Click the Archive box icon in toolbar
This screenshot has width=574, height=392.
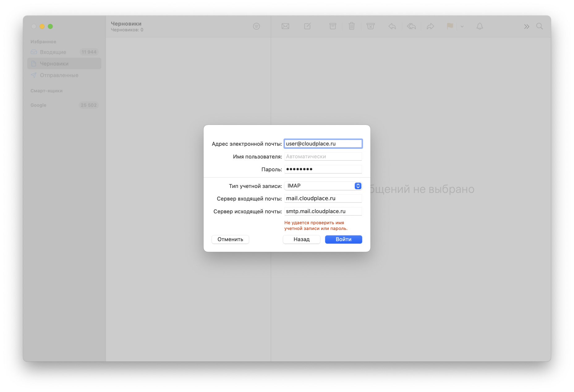pos(333,26)
